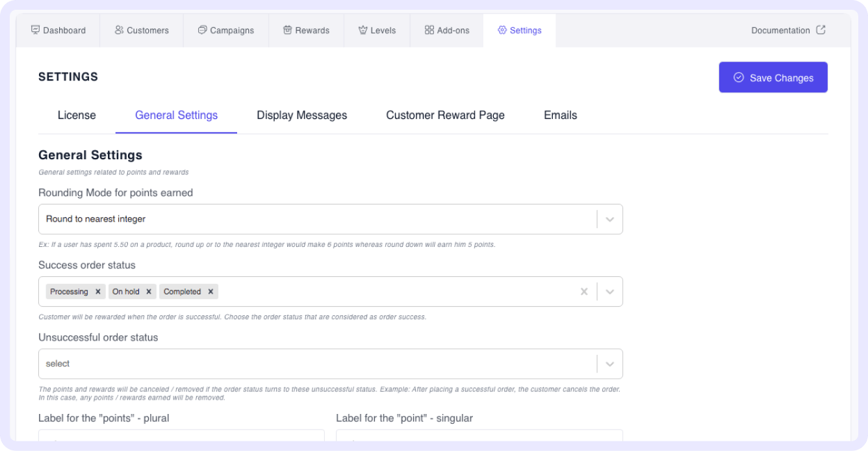Expand the Unsuccessful order status dropdown arrow
The height and width of the screenshot is (451, 868).
tap(609, 364)
